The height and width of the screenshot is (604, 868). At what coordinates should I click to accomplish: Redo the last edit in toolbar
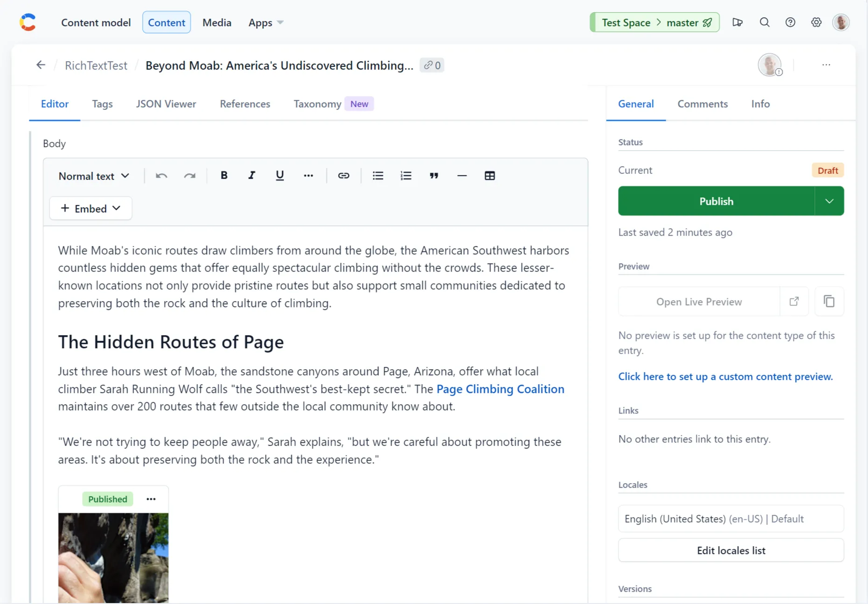coord(189,176)
